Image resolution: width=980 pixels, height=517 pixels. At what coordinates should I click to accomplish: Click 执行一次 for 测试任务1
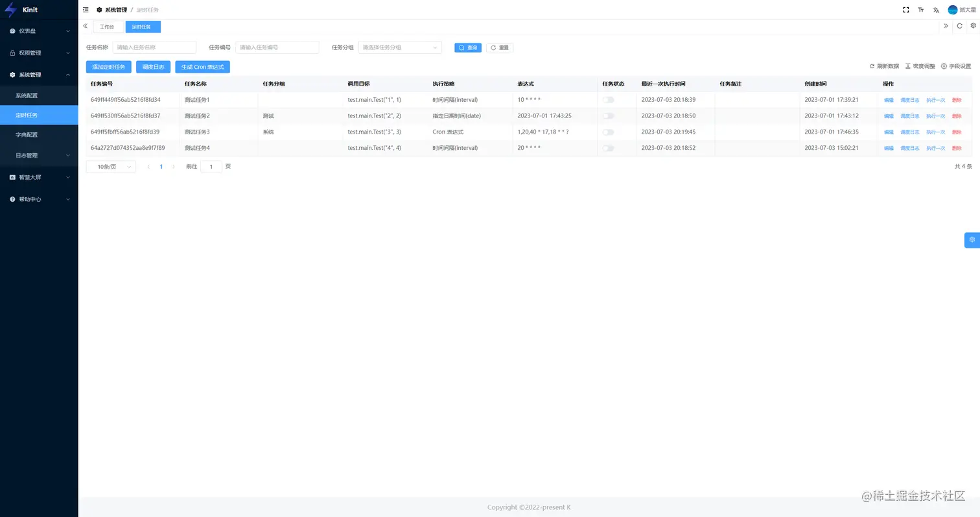tap(935, 100)
